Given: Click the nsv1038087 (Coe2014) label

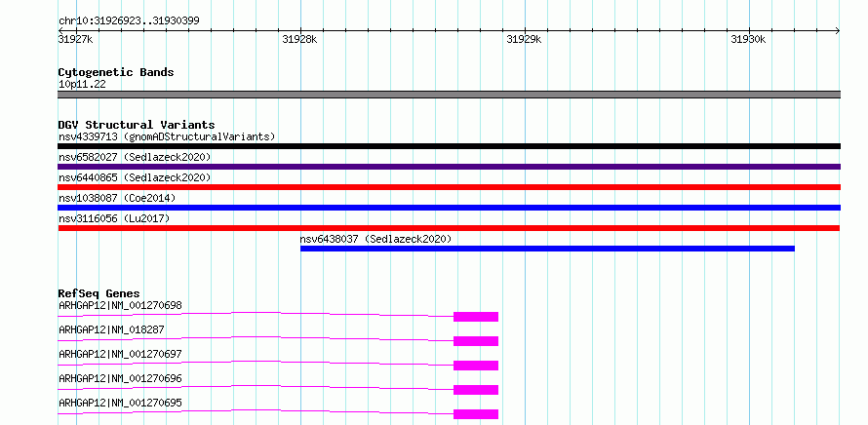Looking at the screenshot, I should [x=117, y=198].
